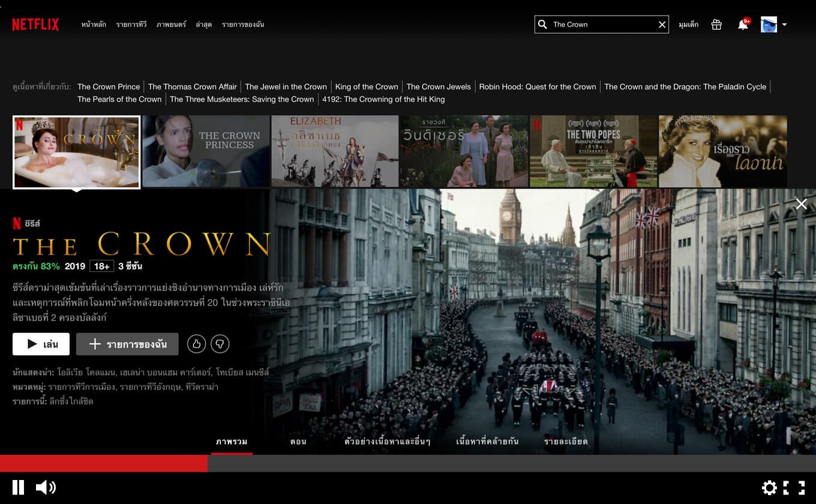Select The Crown Princess thumbnail
The width and height of the screenshot is (816, 504).
206,151
